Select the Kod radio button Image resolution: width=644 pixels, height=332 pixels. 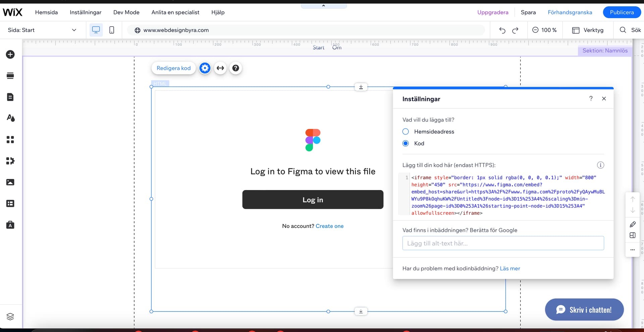[406, 143]
